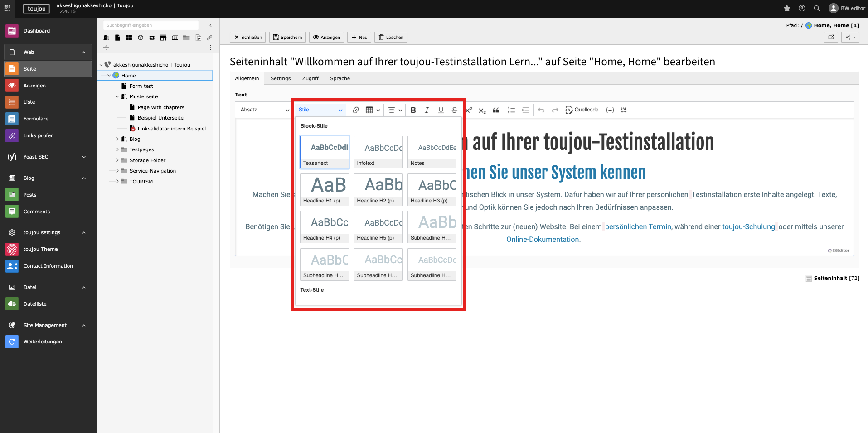Toggle underline formatting in the editor
868x433 pixels.
click(x=441, y=110)
